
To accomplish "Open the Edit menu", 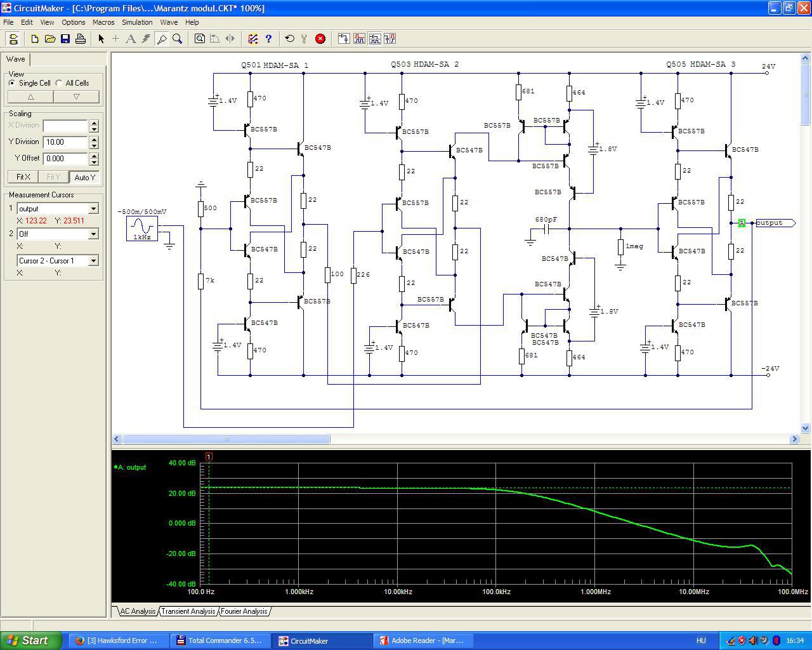I will click(x=27, y=22).
